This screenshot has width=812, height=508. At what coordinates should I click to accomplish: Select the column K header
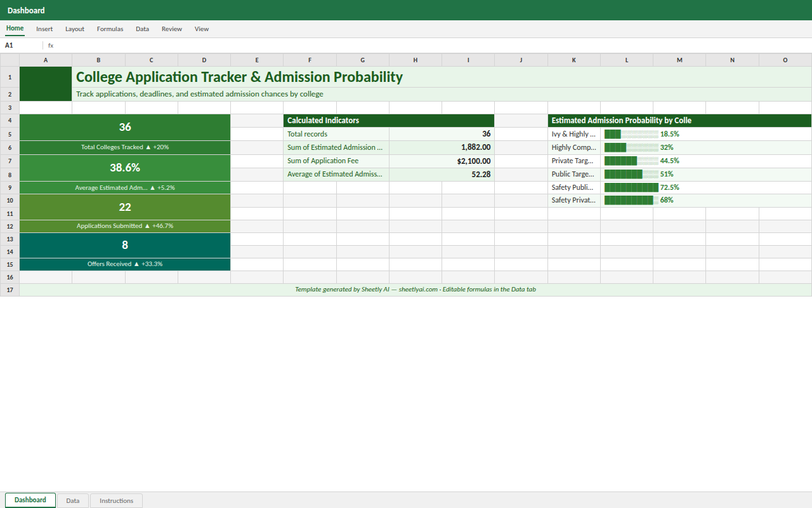[574, 60]
